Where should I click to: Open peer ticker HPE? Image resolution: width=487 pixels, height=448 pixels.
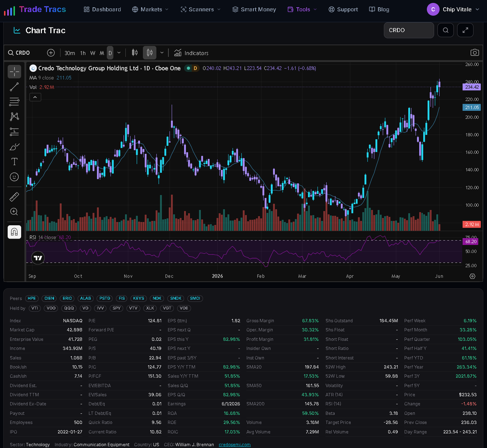[x=32, y=298]
